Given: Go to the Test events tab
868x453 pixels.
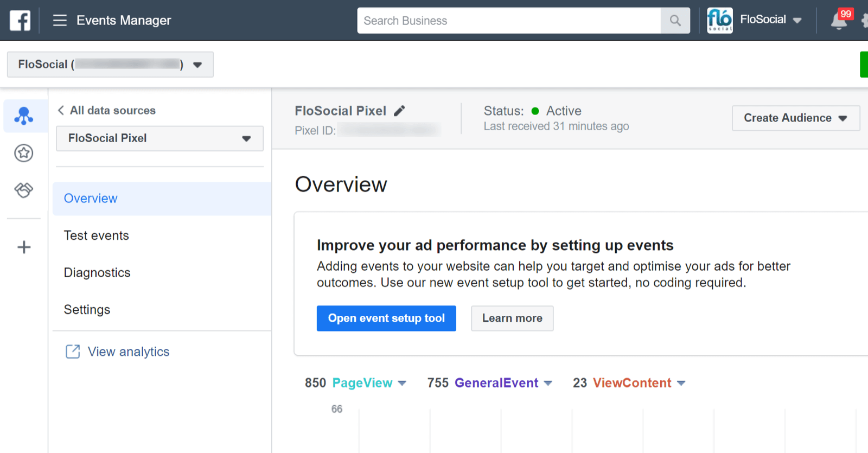Looking at the screenshot, I should coord(97,235).
